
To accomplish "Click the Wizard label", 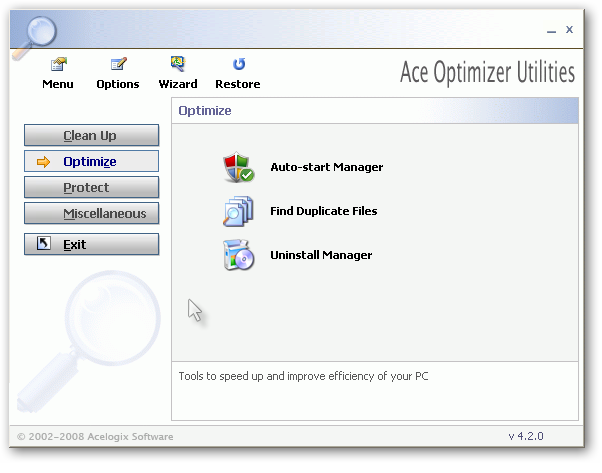I will coord(178,84).
